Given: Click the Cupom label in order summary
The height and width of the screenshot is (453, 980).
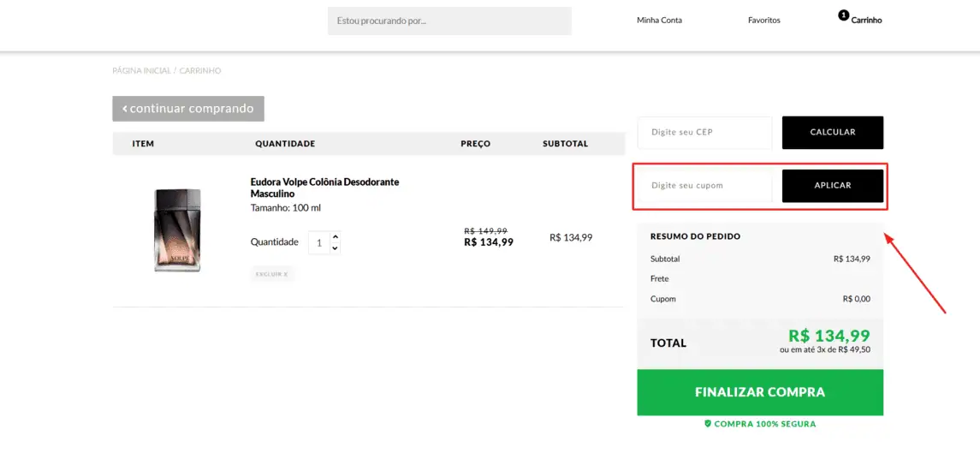Looking at the screenshot, I should (663, 299).
